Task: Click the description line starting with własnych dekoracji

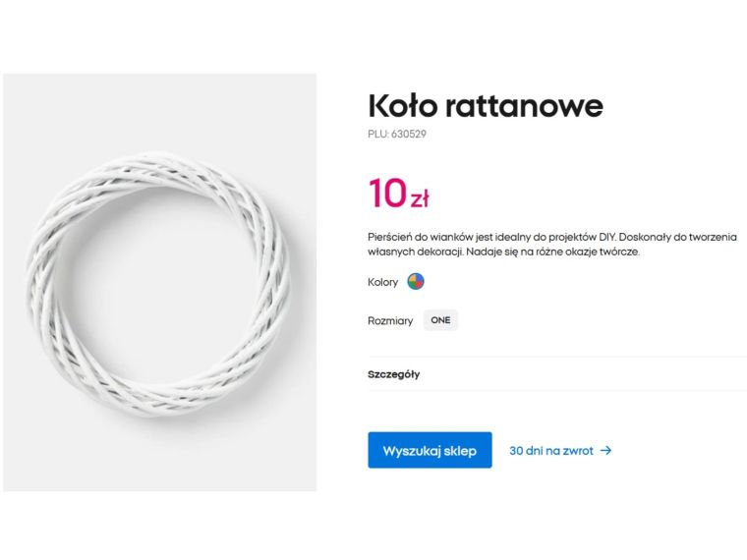Action: [502, 252]
